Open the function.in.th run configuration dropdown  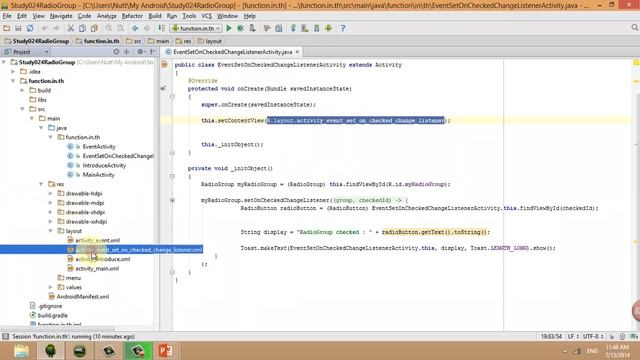(x=196, y=28)
